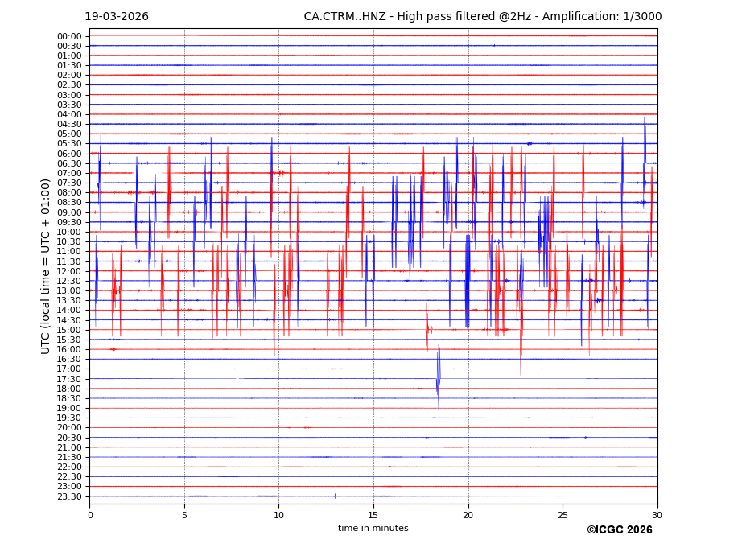Click the 0 minute x-axis tick
The height and width of the screenshot is (560, 746).
[x=90, y=515]
